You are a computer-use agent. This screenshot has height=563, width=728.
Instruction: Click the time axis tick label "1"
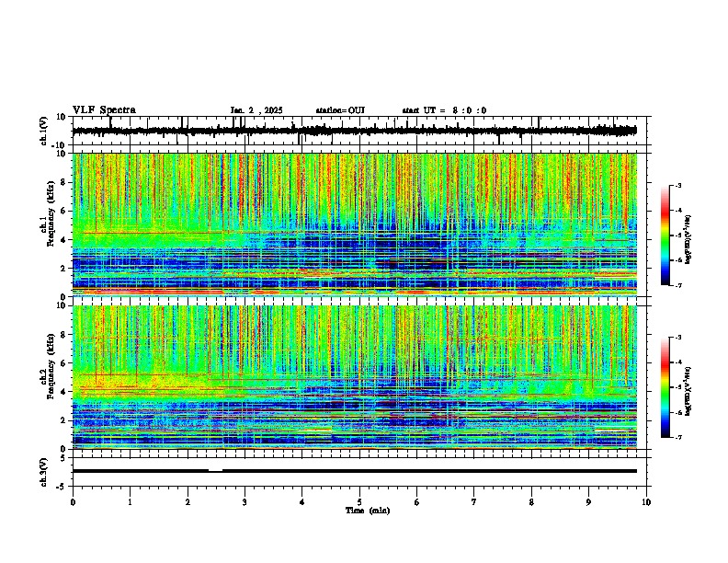click(130, 502)
